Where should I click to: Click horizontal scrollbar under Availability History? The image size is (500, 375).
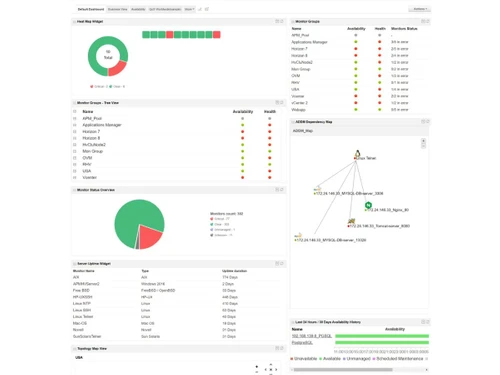343,370
